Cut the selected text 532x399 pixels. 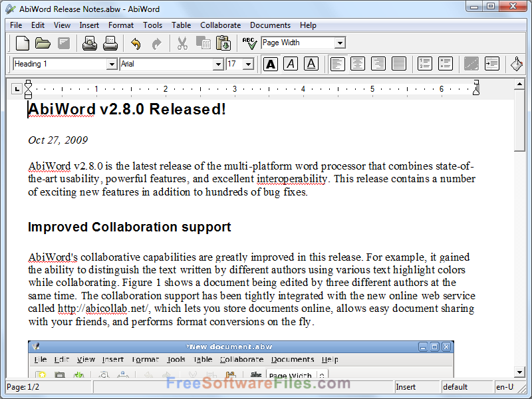click(182, 43)
